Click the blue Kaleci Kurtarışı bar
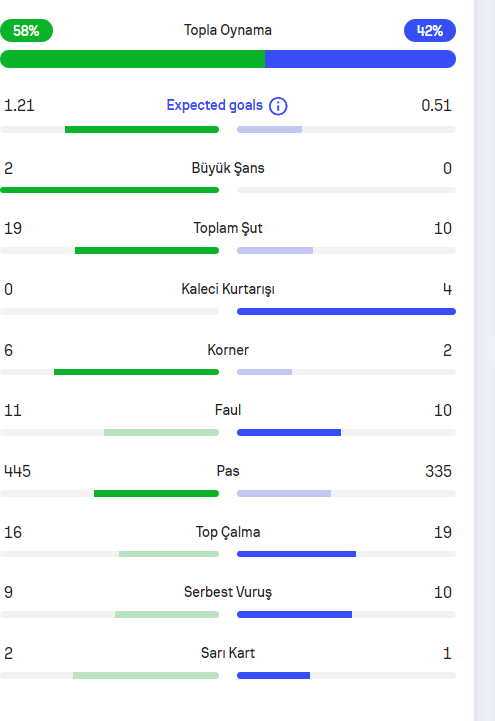Screen dimensions: 495x721 click(346, 311)
